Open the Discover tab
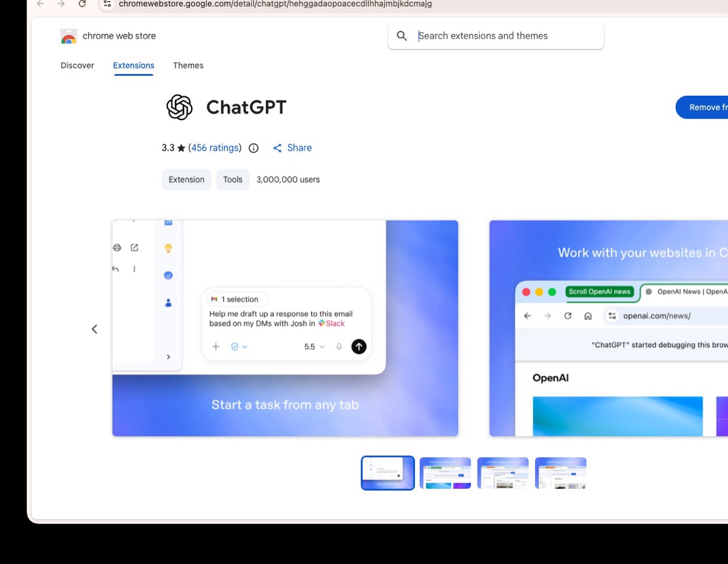This screenshot has width=728, height=564. click(x=78, y=65)
